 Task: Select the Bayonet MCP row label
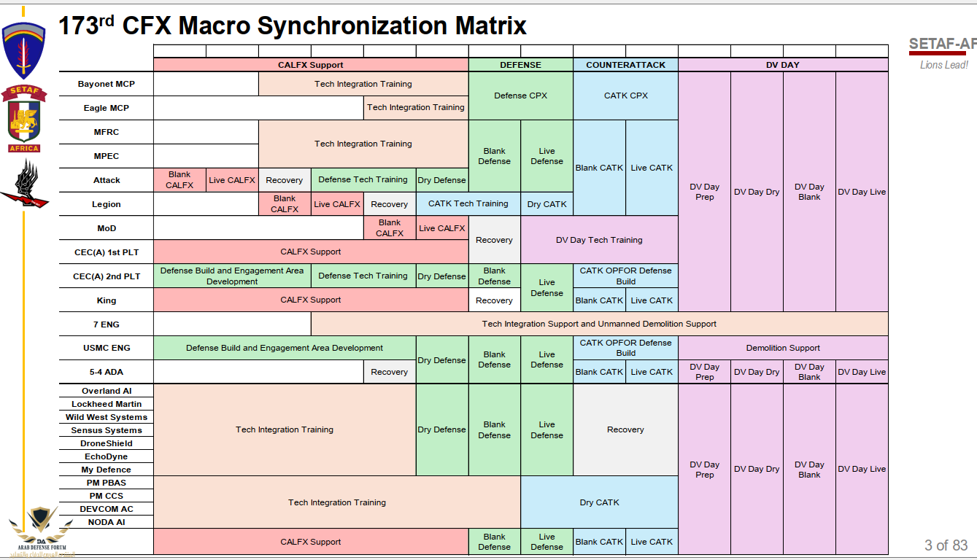click(107, 84)
